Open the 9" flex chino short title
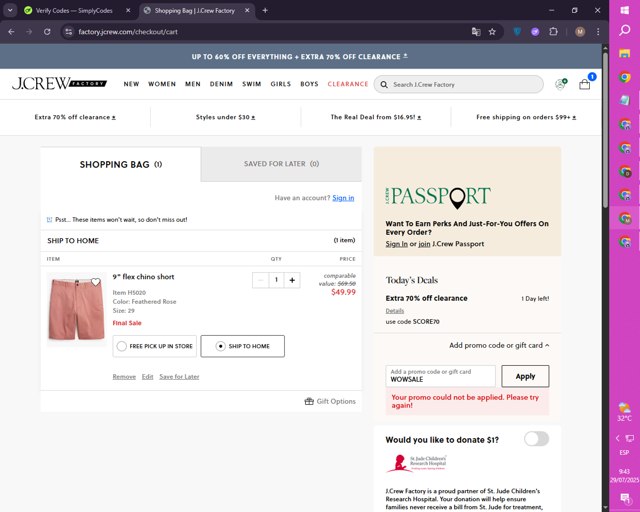Viewport: 640px width, 512px height. 143,277
